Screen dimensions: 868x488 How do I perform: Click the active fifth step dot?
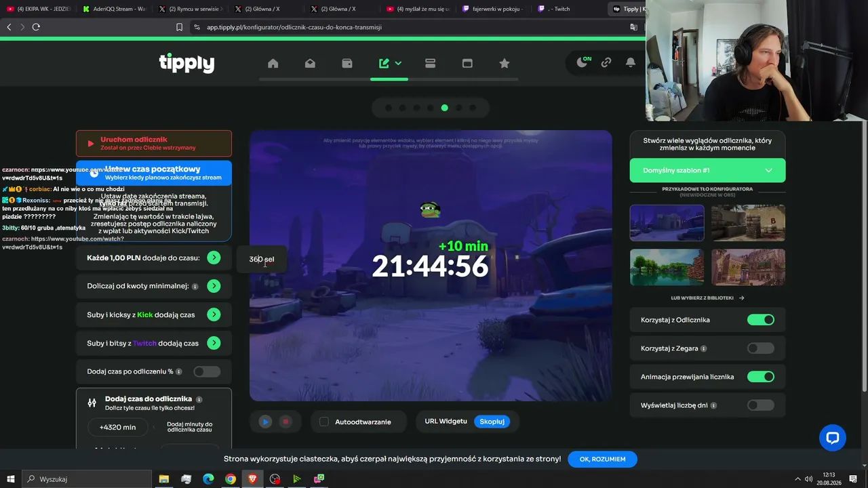coord(444,108)
